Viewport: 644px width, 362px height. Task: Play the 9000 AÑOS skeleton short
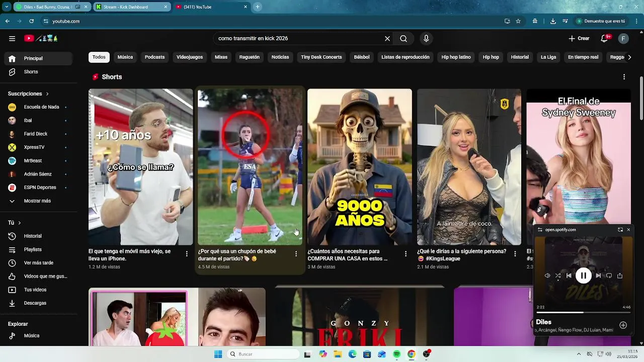[360, 167]
